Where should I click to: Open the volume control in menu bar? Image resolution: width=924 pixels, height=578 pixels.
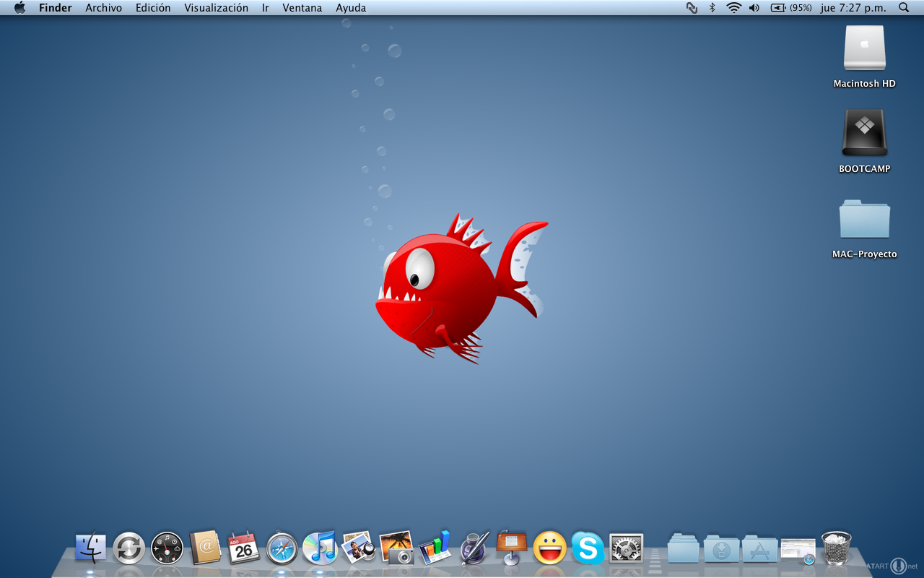754,8
